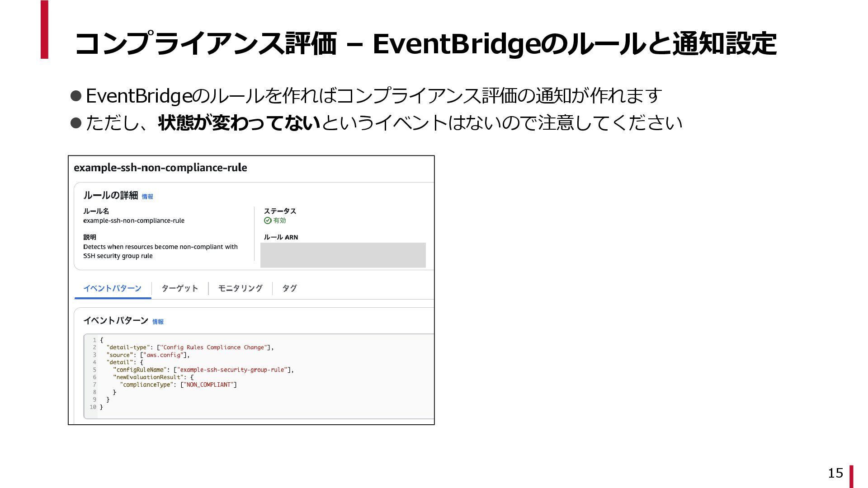The height and width of the screenshot is (488, 868).
Task: Click the bold 状態が変わってない text
Action: pyautogui.click(x=239, y=123)
